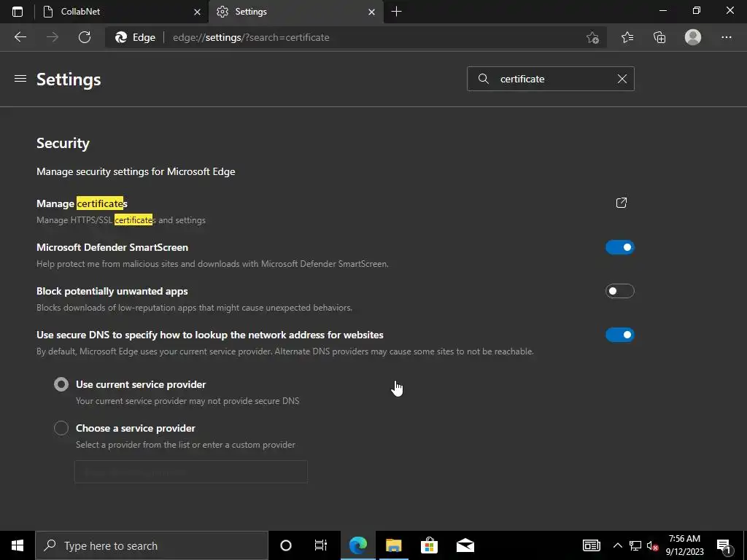Image resolution: width=747 pixels, height=560 pixels.
Task: Click the custom provider input box
Action: [191, 472]
